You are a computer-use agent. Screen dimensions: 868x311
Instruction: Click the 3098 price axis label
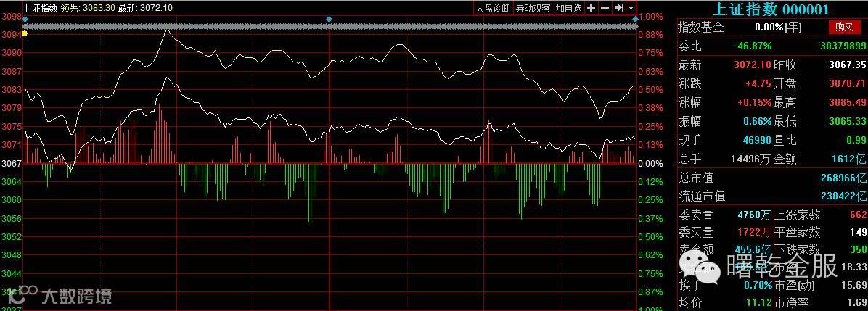[10, 17]
